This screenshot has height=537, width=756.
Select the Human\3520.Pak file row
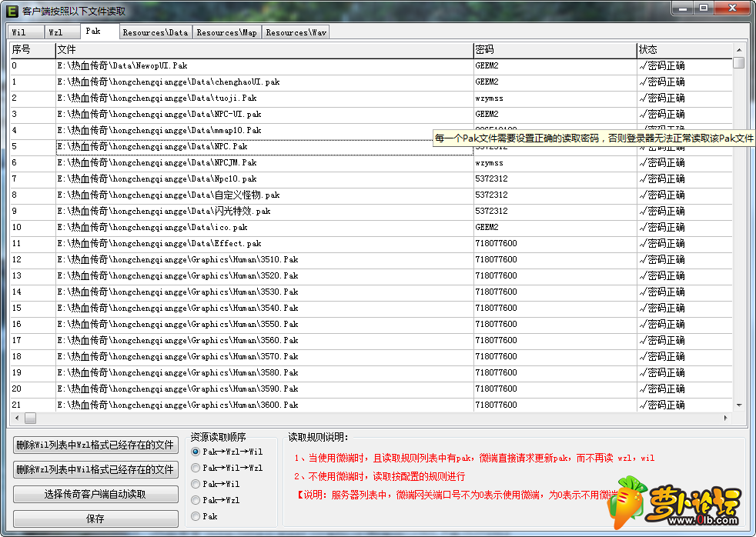[x=371, y=275]
